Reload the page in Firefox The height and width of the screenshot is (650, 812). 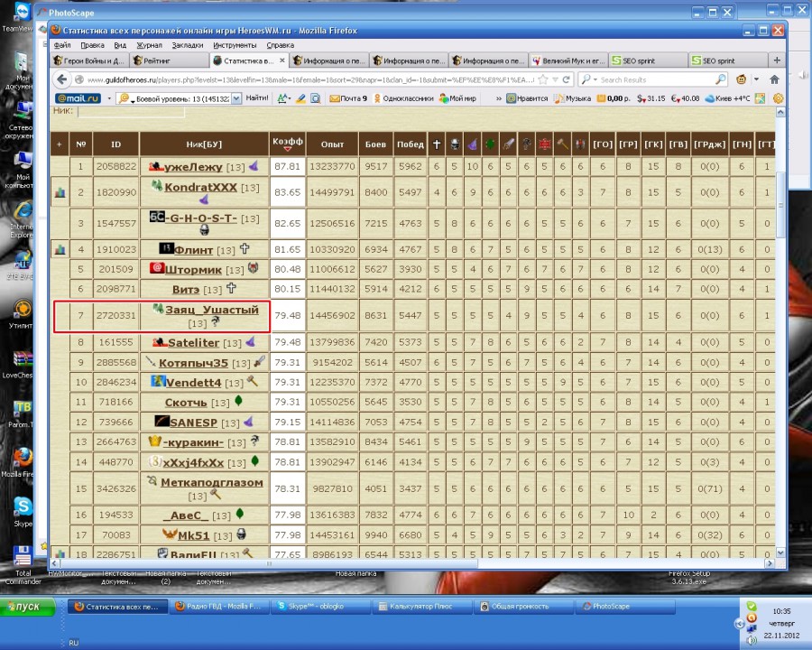(x=566, y=79)
